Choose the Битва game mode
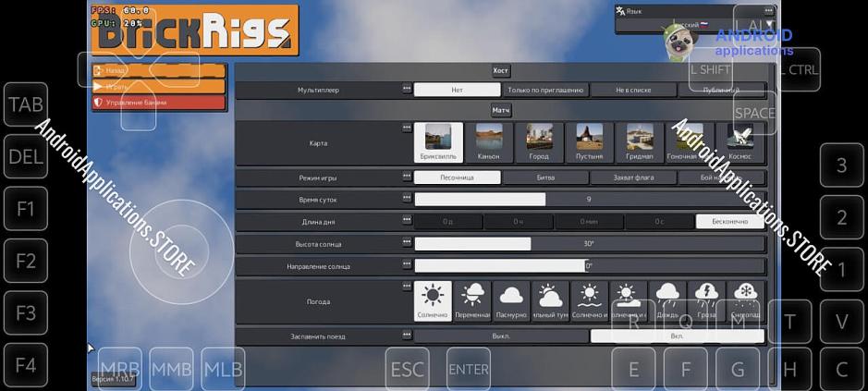The image size is (868, 391). 545,177
